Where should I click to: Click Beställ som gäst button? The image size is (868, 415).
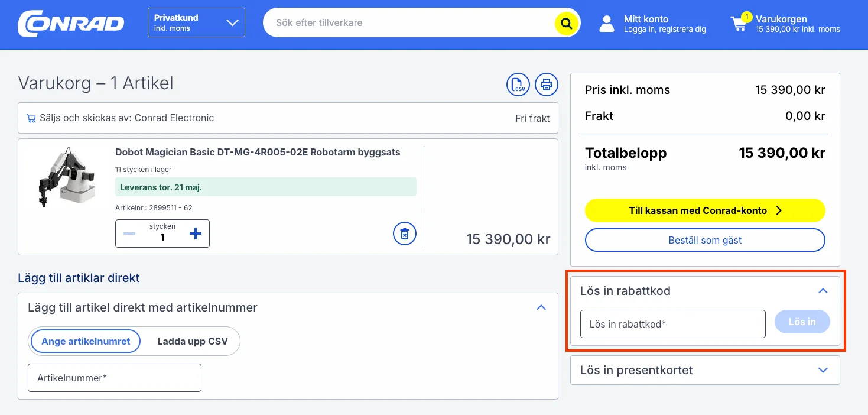click(705, 240)
